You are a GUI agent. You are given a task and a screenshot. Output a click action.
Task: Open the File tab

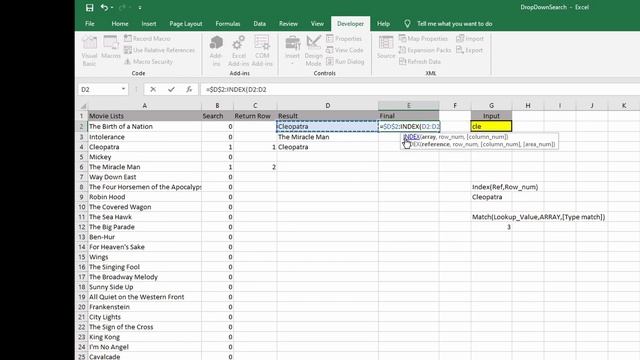click(90, 24)
